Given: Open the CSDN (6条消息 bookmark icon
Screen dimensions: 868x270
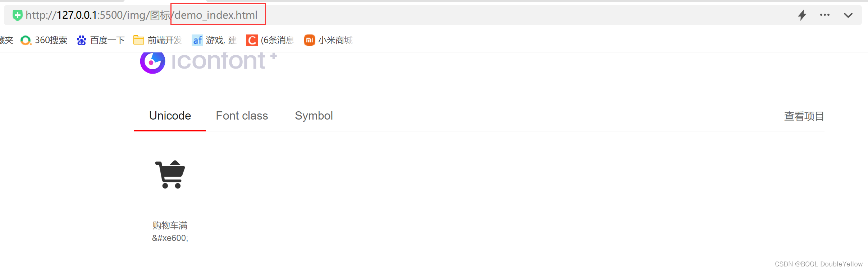Looking at the screenshot, I should coord(252,40).
